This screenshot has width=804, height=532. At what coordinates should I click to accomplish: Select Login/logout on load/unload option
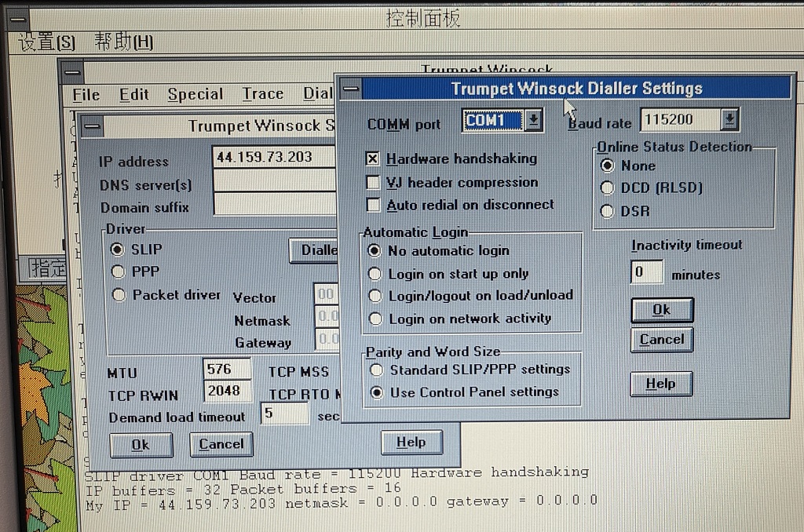(375, 297)
